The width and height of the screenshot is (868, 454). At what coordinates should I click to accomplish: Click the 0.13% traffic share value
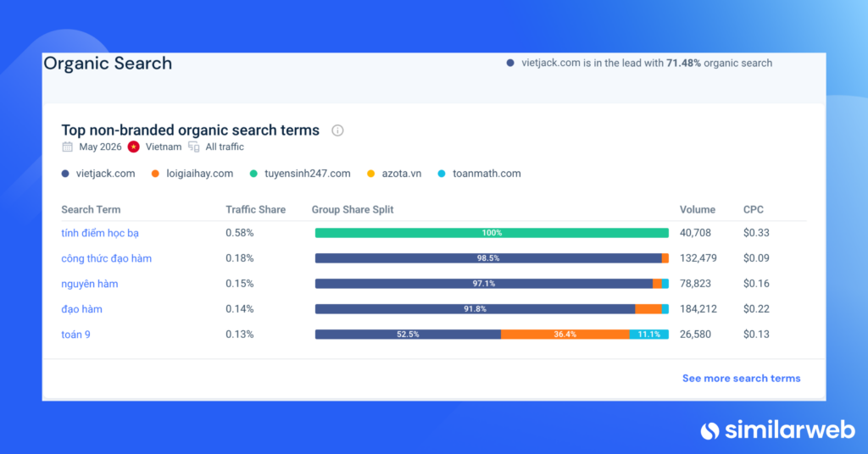[240, 335]
